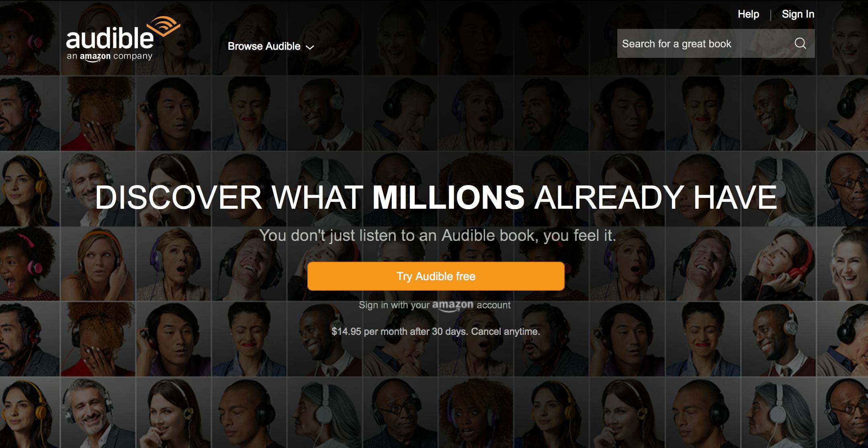This screenshot has height=448, width=868.
Task: Click the orange signal icon above Audible logo
Action: click(x=164, y=26)
